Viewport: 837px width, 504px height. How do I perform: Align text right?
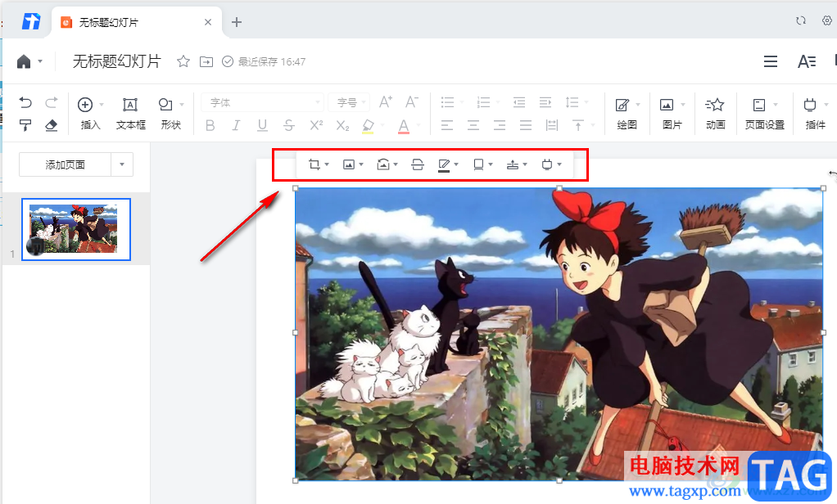click(500, 125)
